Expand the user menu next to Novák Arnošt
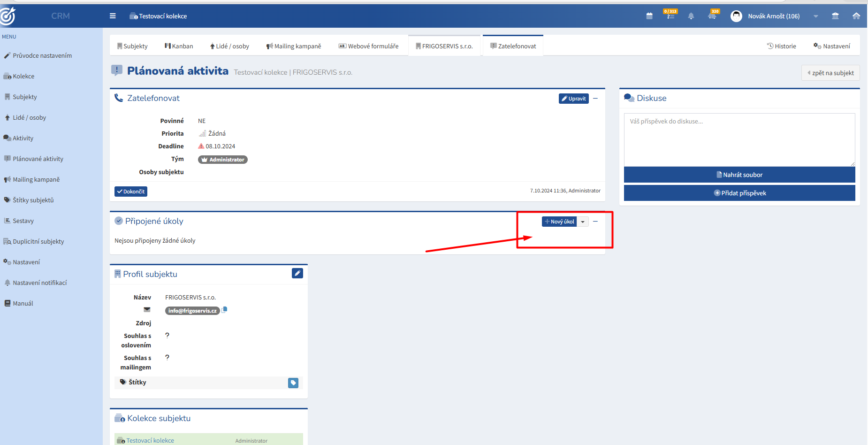Screen dimensions: 868x445 click(x=816, y=16)
